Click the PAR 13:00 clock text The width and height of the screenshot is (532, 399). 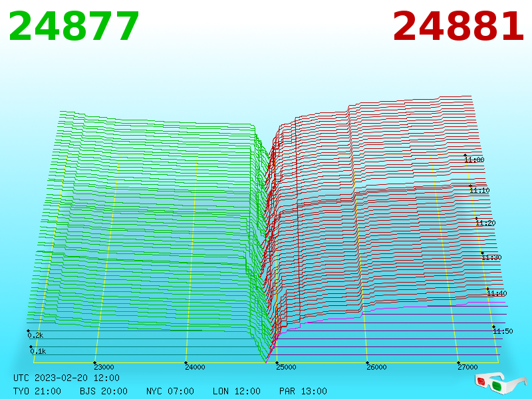click(x=303, y=391)
